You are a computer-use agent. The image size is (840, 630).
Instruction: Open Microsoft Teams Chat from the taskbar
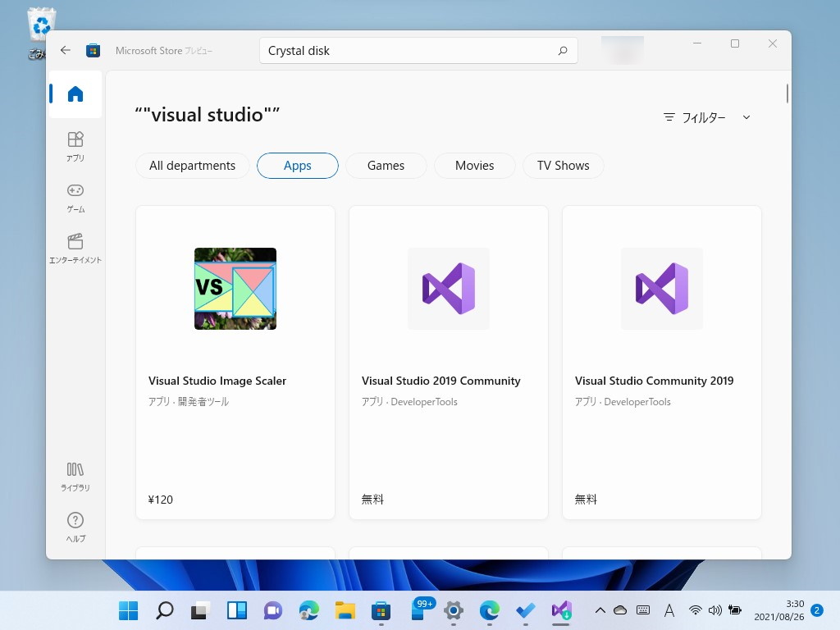pos(272,610)
